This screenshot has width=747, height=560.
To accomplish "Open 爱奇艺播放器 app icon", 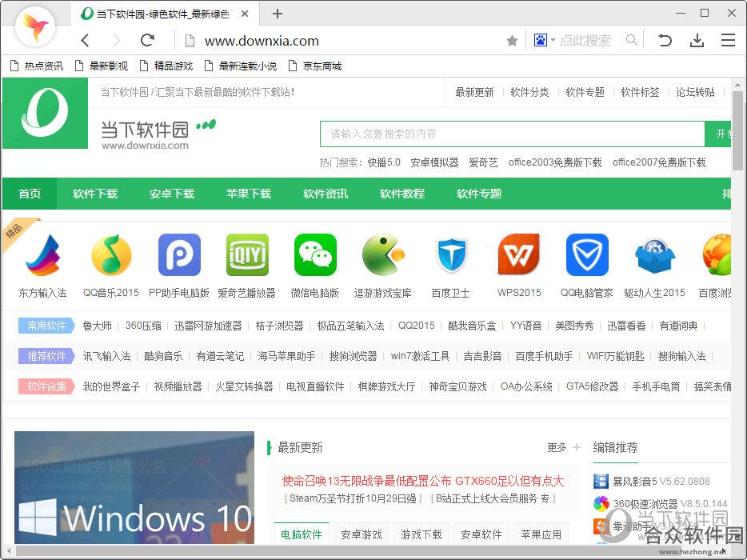I will click(x=247, y=255).
